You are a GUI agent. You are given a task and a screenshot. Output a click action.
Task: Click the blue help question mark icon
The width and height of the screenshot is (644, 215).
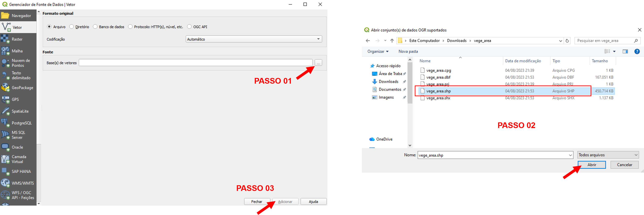637,51
